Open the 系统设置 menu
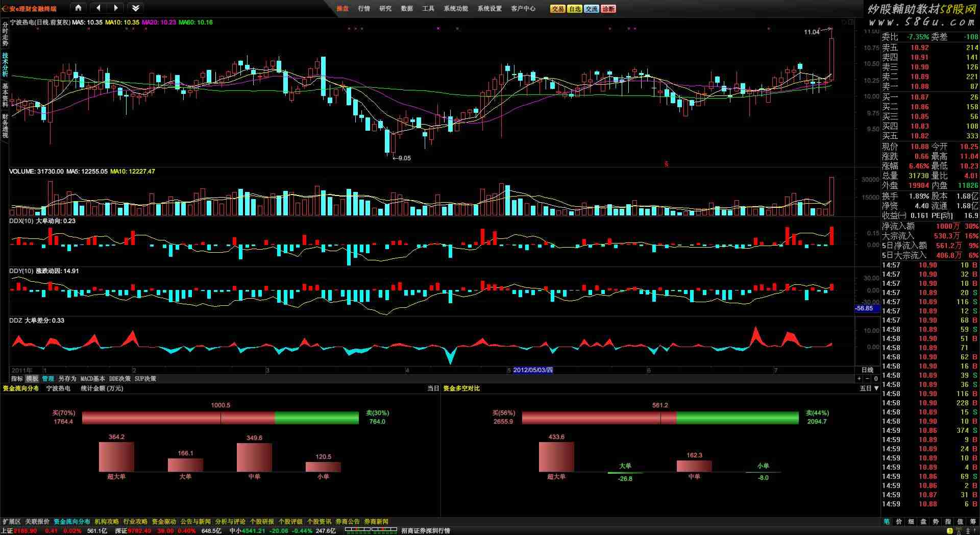 pyautogui.click(x=489, y=9)
